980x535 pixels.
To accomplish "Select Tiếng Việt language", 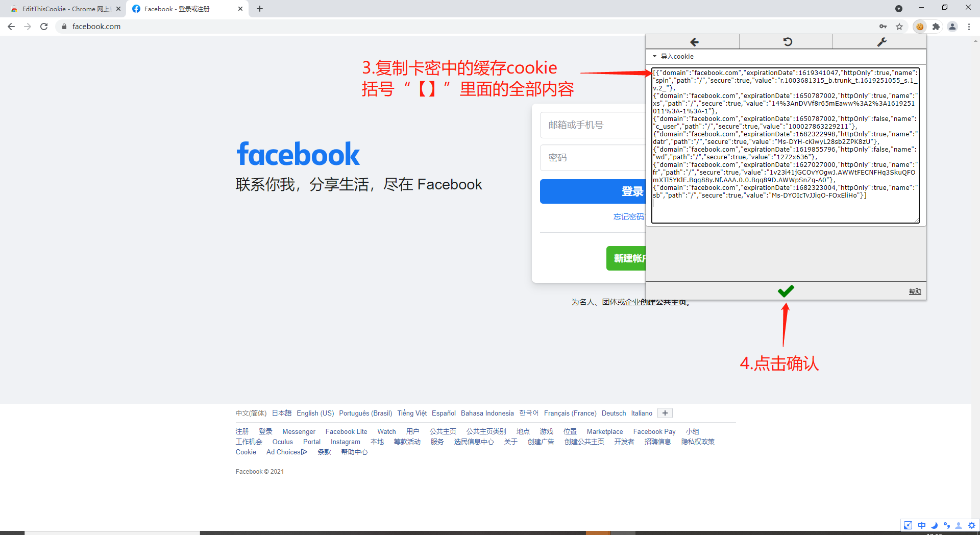I will tap(412, 413).
